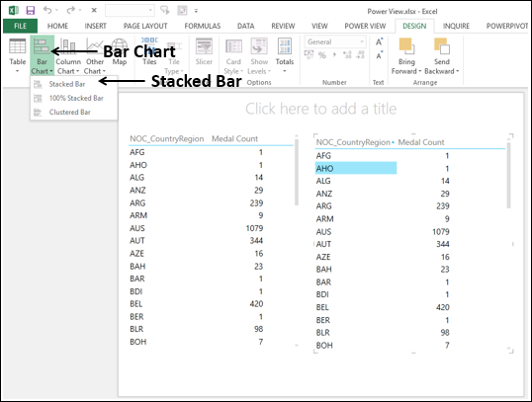The height and width of the screenshot is (402, 532).
Task: Select the DESIGN tab
Action: [414, 26]
